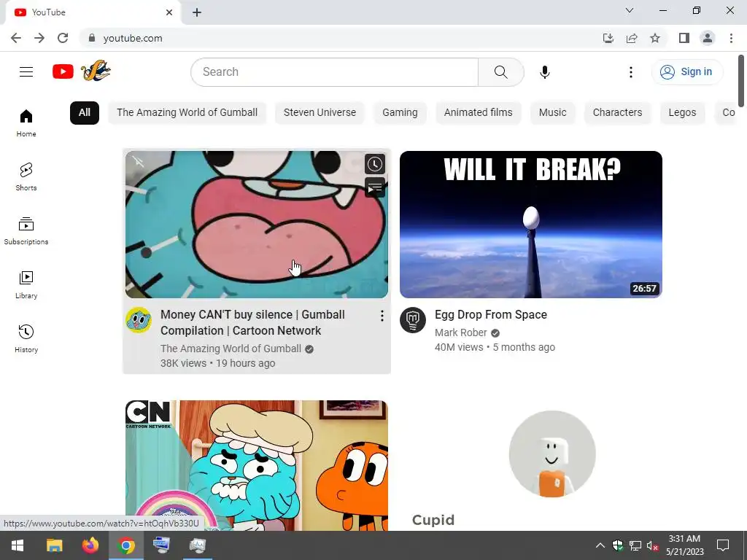Screen dimensions: 747x560
Task: Open Chrome's three-dot menu
Action: 731,38
